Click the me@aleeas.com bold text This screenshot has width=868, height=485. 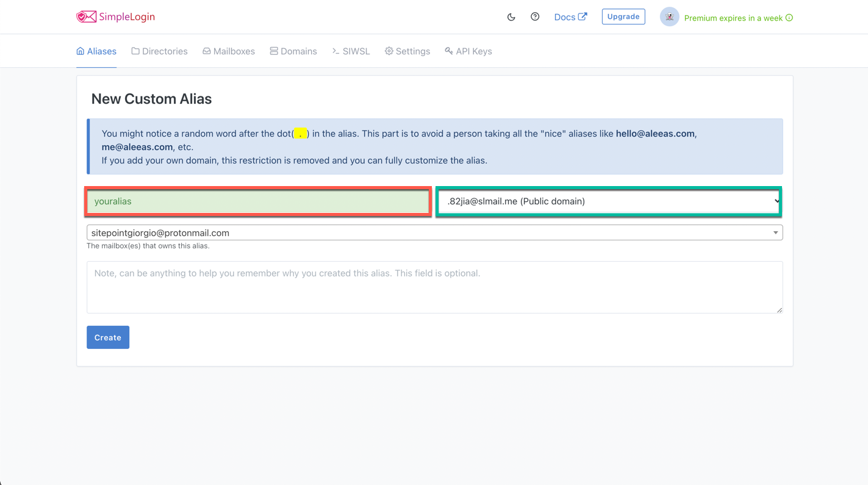[x=137, y=147]
